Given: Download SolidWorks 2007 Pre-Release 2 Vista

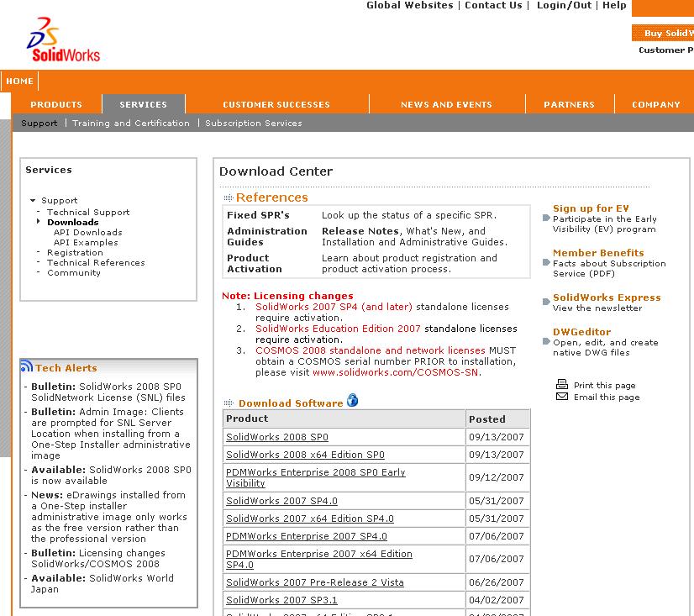Looking at the screenshot, I should 315,582.
